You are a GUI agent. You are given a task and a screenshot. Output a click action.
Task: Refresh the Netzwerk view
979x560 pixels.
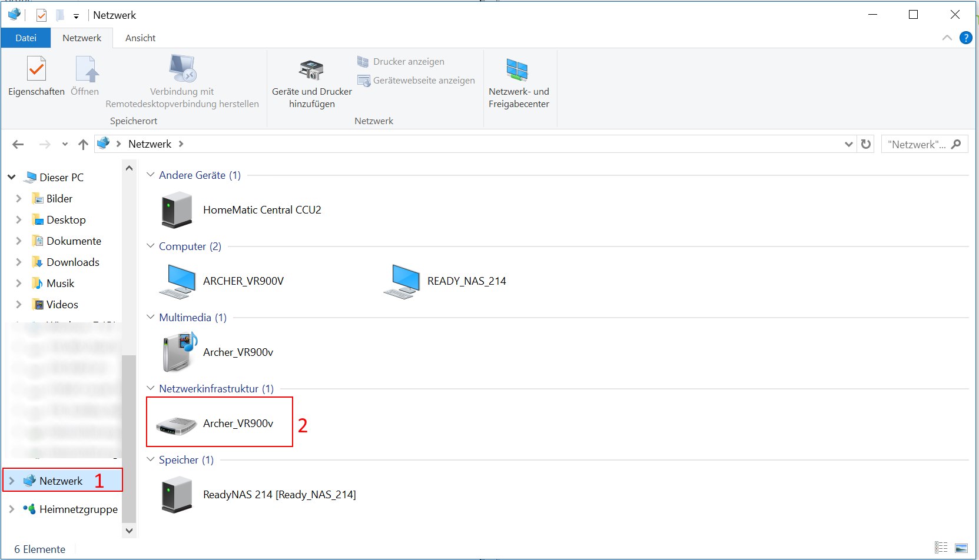coord(866,144)
